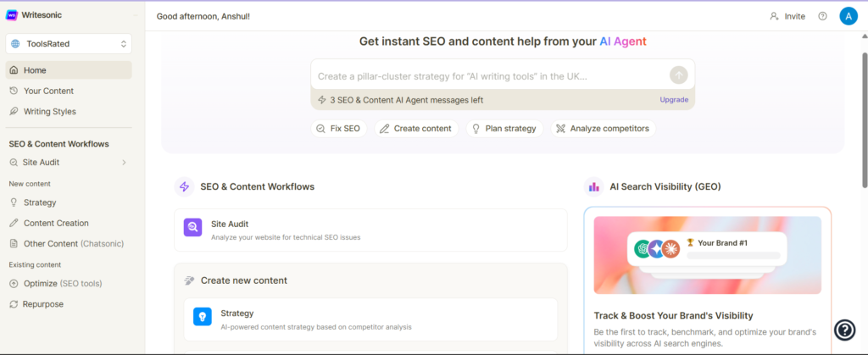Expand the Site Audit chevron arrow
The width and height of the screenshot is (868, 355).
(x=124, y=162)
